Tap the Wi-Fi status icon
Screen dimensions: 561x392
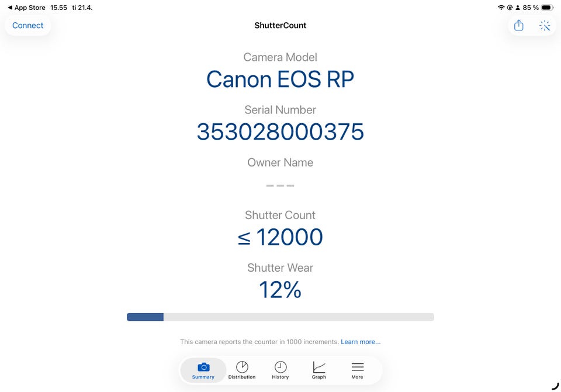pyautogui.click(x=501, y=8)
